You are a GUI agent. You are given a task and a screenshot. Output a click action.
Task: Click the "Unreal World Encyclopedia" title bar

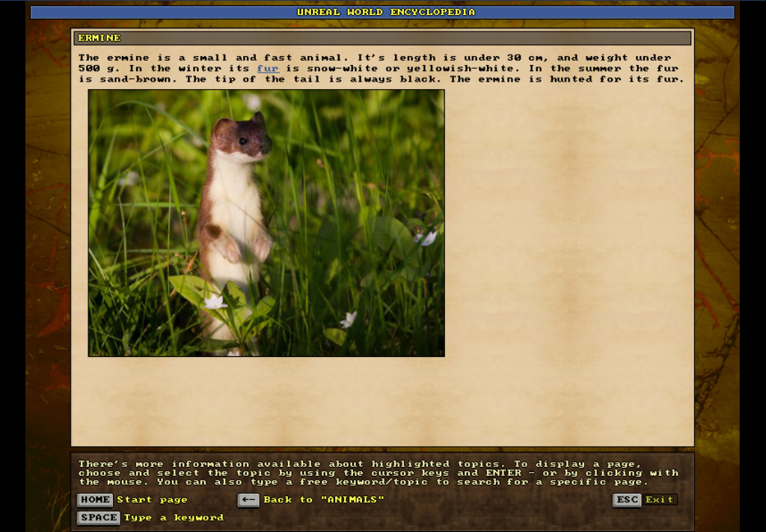[x=382, y=12]
